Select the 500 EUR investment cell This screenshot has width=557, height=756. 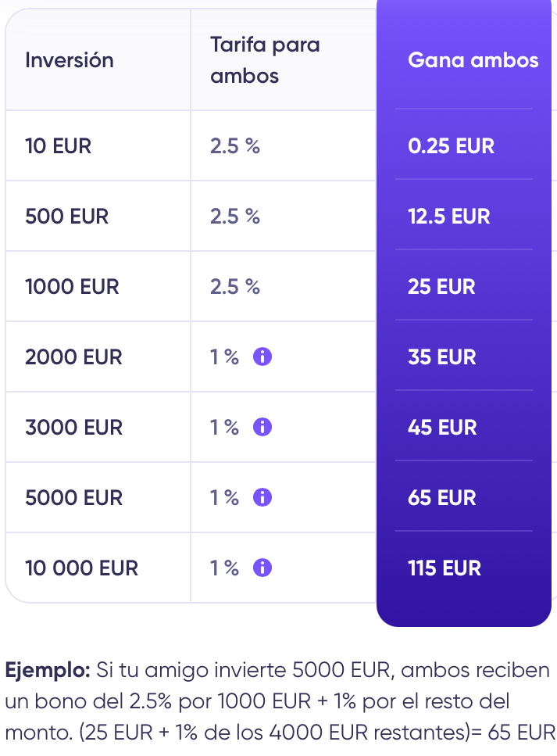click(x=67, y=217)
